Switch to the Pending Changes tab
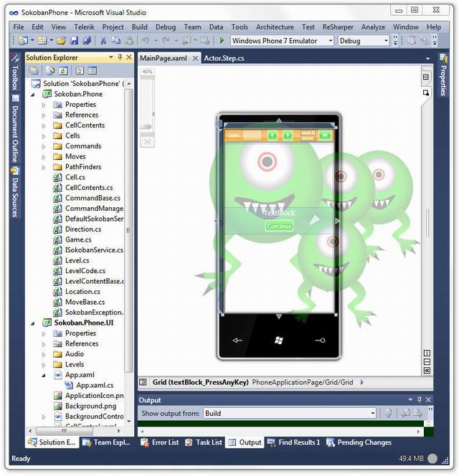 tap(359, 442)
